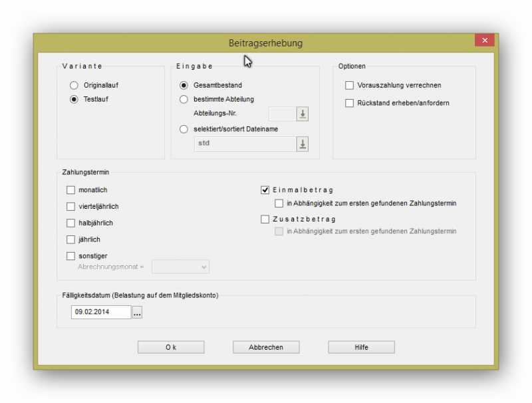Click the Abbrechen button
The width and height of the screenshot is (532, 403).
pos(266,347)
